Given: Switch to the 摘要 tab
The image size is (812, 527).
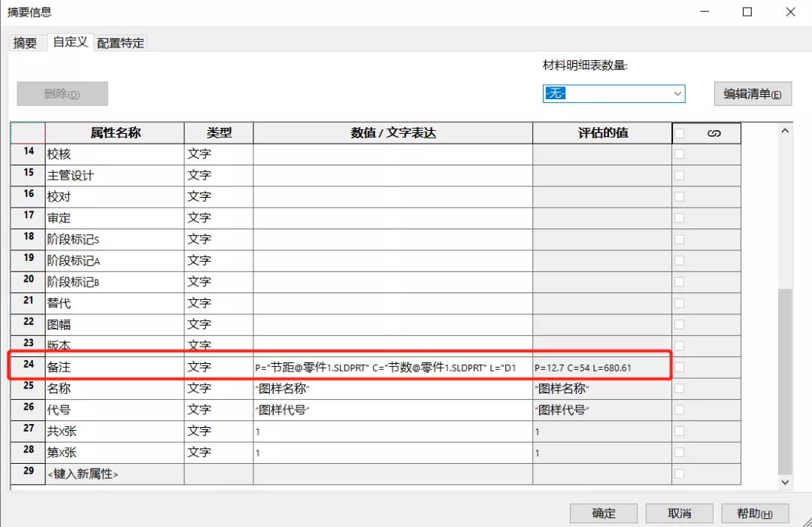Looking at the screenshot, I should click(x=26, y=43).
